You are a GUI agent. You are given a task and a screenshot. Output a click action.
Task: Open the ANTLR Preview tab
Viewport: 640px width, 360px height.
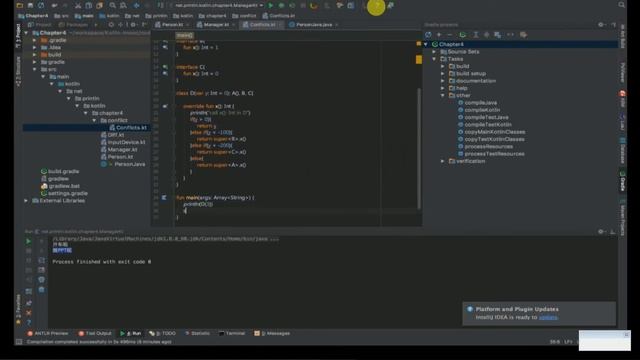[x=48, y=333]
